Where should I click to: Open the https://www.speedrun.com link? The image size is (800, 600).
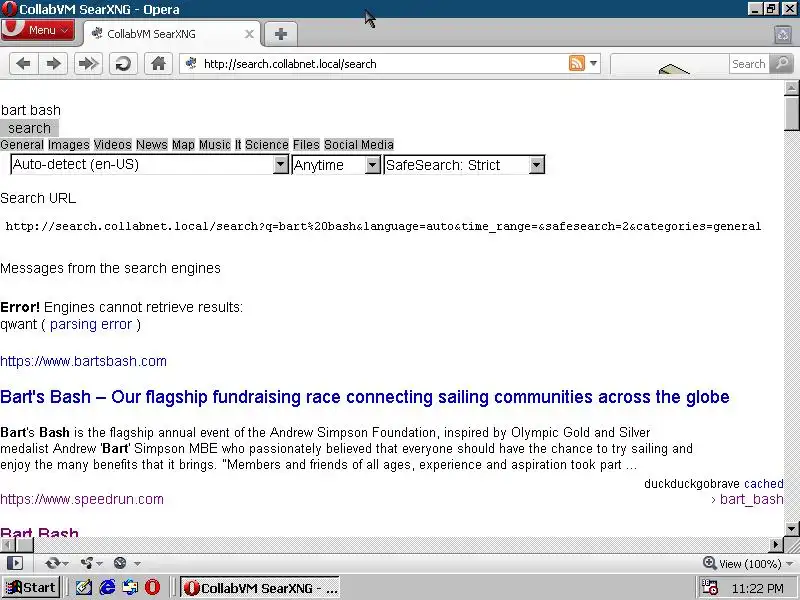pyautogui.click(x=82, y=499)
